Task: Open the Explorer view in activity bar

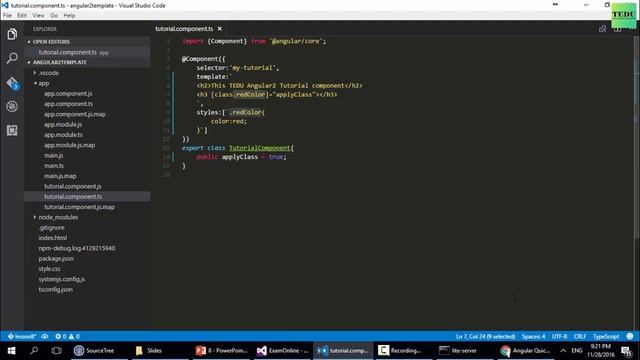Action: tap(12, 34)
